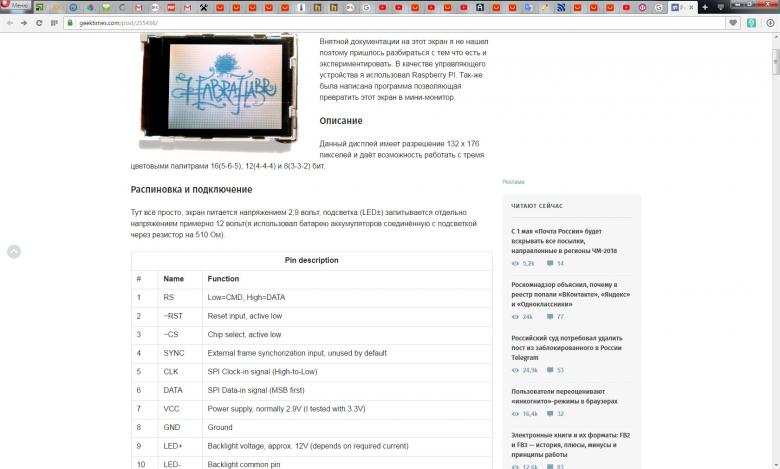Click the Распиновка и подключение heading

[191, 189]
